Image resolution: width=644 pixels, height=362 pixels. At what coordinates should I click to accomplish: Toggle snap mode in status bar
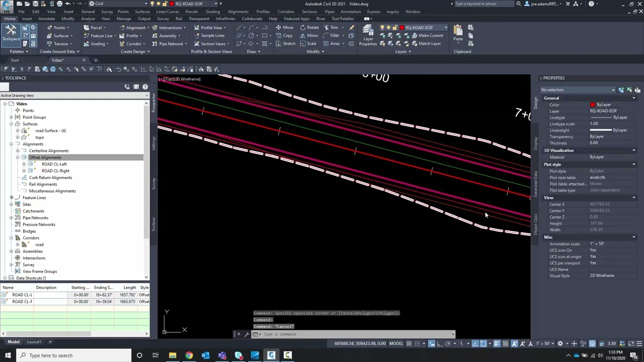(417, 343)
